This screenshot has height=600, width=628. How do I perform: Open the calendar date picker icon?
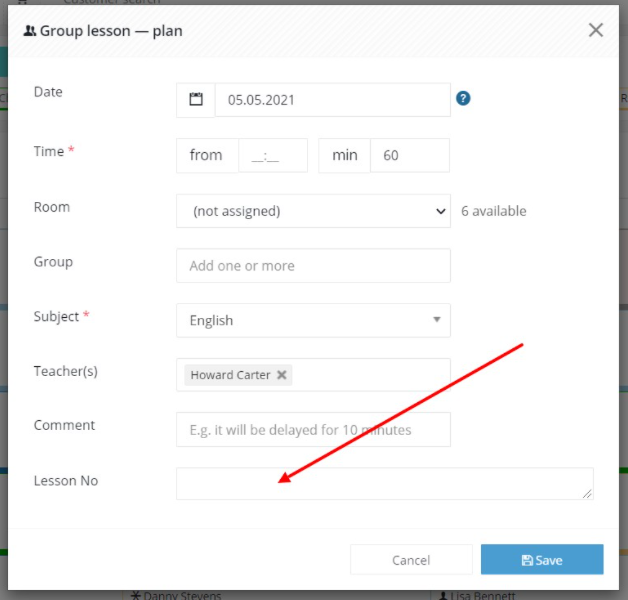click(x=196, y=100)
